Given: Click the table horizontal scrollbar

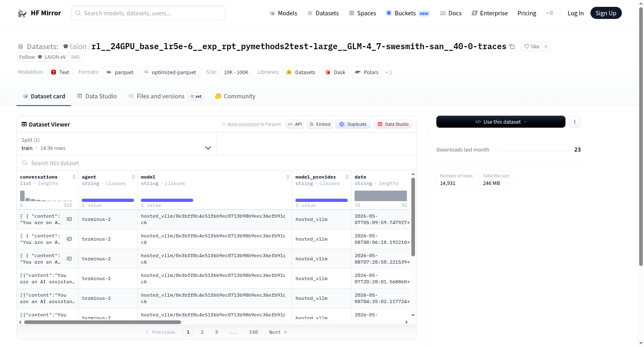Looking at the screenshot, I should point(103,322).
